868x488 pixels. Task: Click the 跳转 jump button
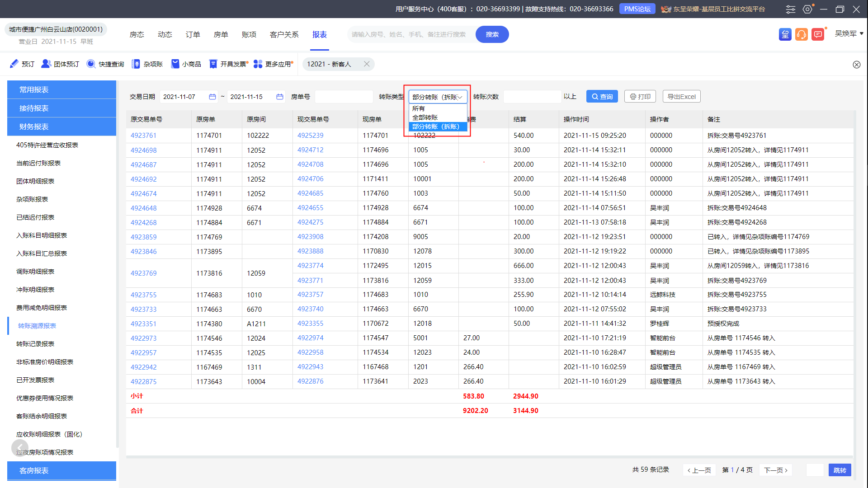coord(840,470)
